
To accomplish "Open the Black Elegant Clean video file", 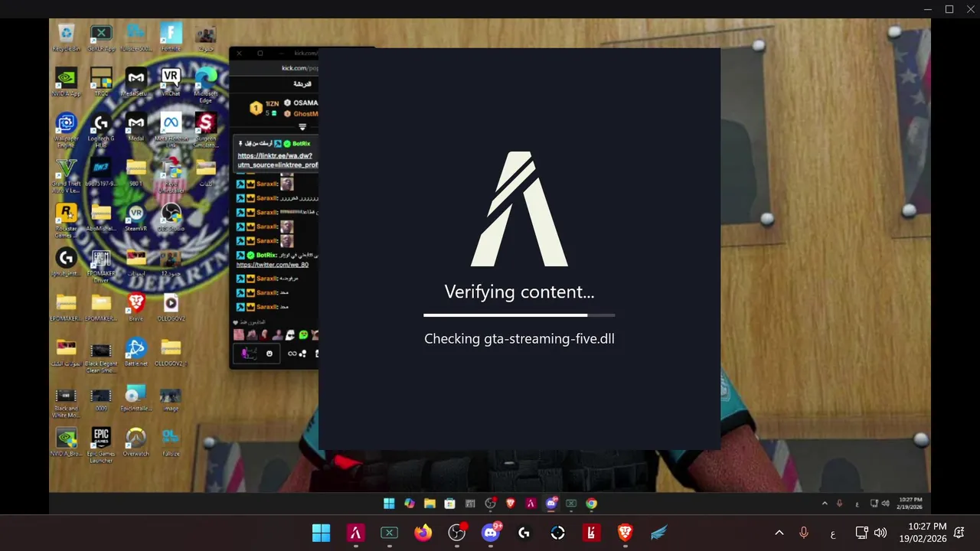I will coord(101,357).
